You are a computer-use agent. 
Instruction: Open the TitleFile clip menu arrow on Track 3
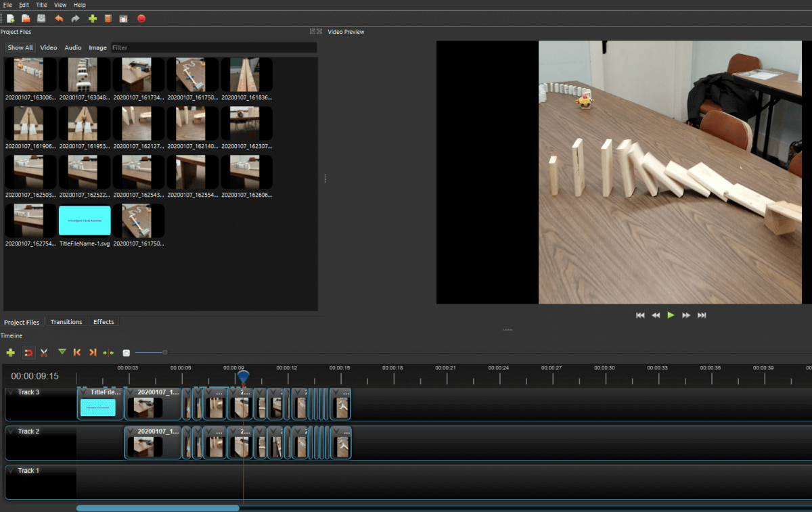point(83,392)
